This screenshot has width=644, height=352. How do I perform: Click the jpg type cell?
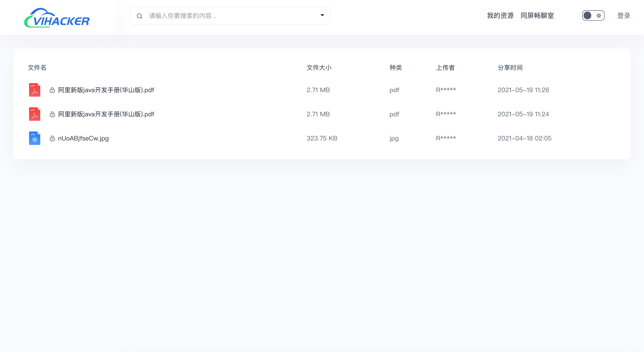pos(394,138)
